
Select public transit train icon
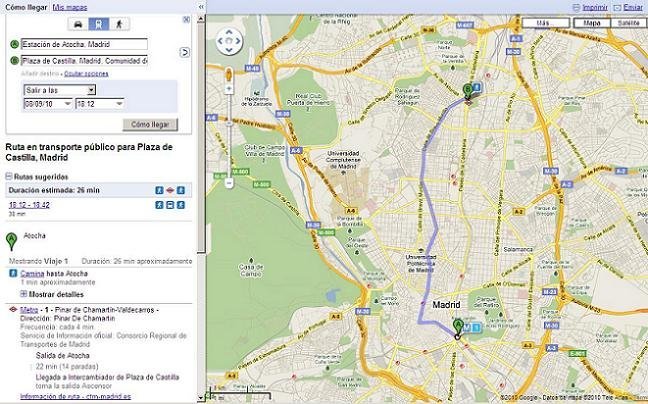coord(99,24)
